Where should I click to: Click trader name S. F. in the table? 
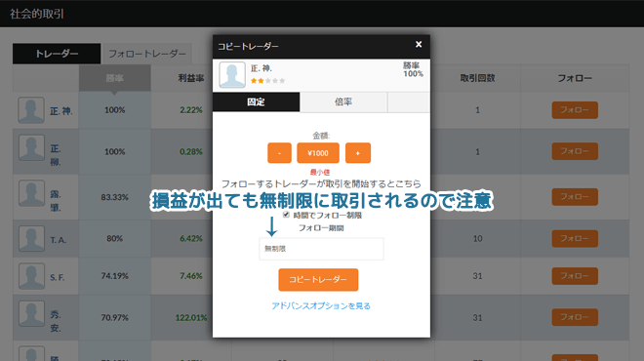(58, 278)
